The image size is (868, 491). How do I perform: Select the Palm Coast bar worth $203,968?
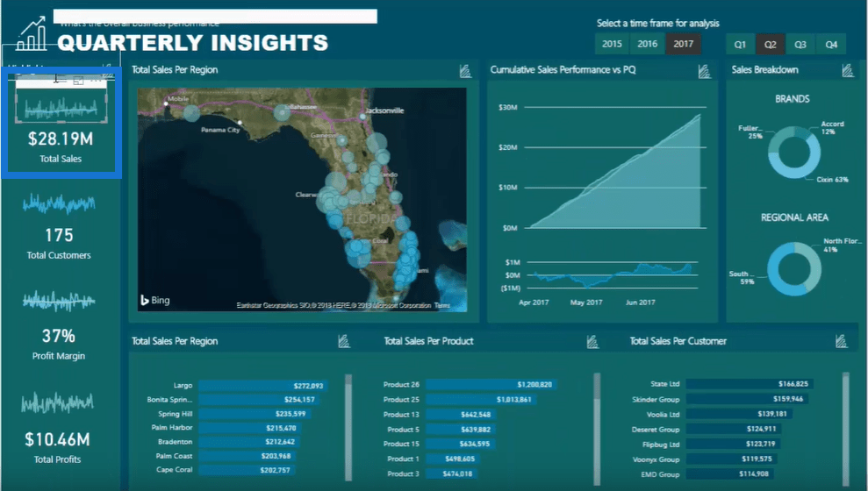(x=247, y=456)
